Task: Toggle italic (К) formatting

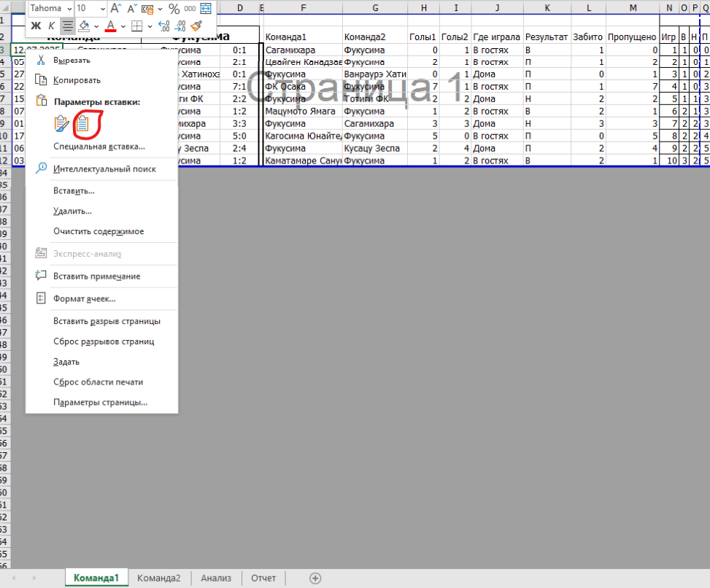Action: click(51, 26)
